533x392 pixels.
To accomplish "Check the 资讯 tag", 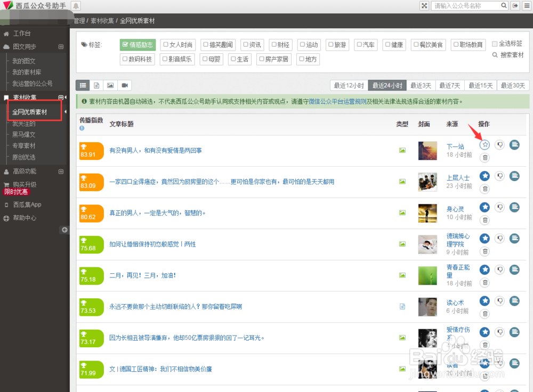I will [252, 45].
